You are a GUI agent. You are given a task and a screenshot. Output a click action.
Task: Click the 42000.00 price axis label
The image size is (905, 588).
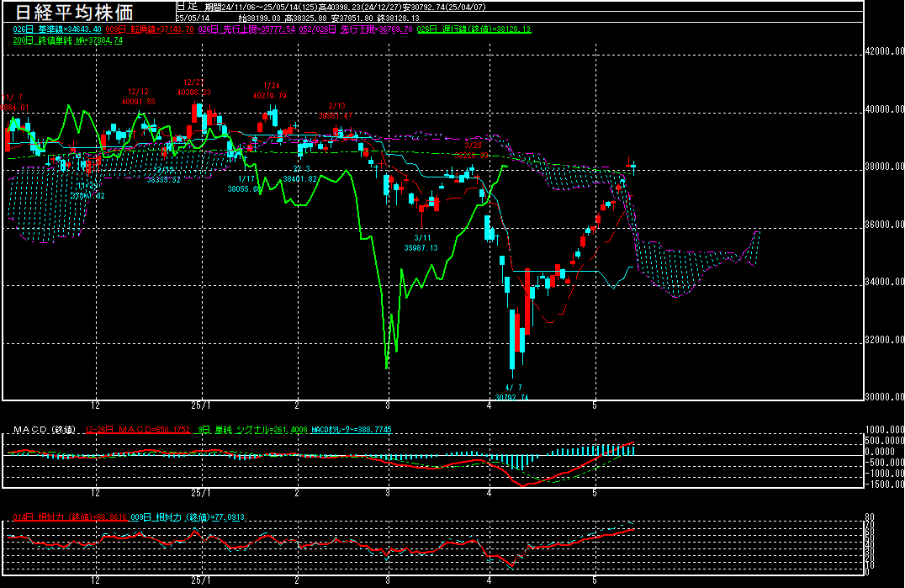[885, 51]
